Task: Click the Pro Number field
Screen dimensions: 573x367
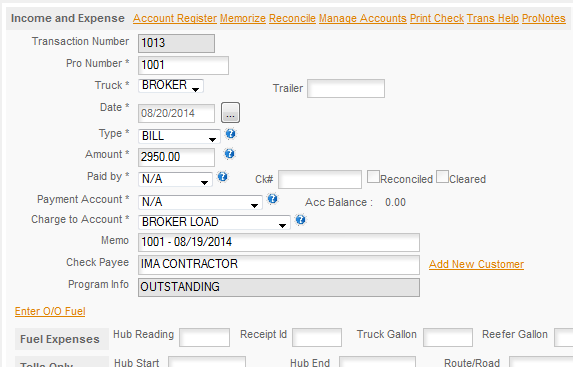Action: point(183,65)
